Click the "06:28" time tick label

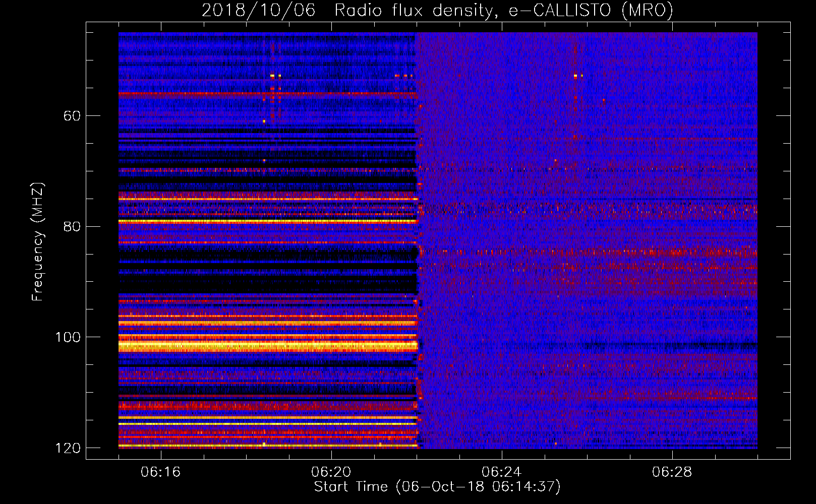tap(672, 472)
